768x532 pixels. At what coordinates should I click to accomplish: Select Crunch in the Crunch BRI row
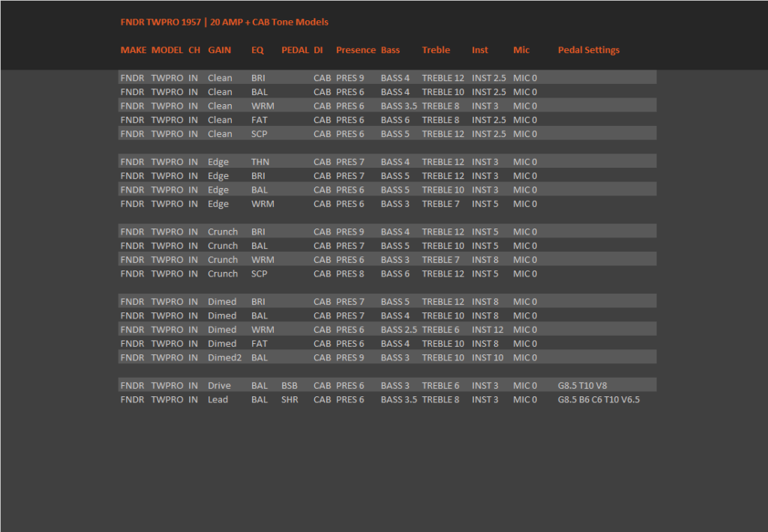click(x=223, y=232)
